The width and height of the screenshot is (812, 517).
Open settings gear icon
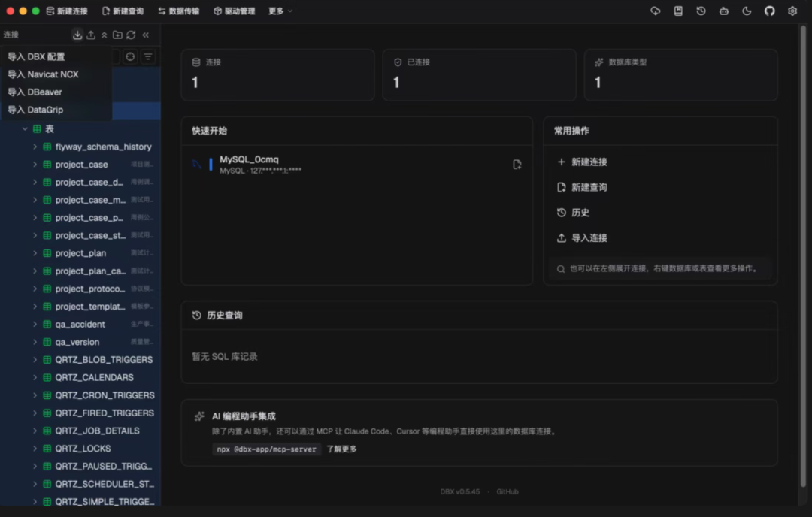[x=792, y=11]
